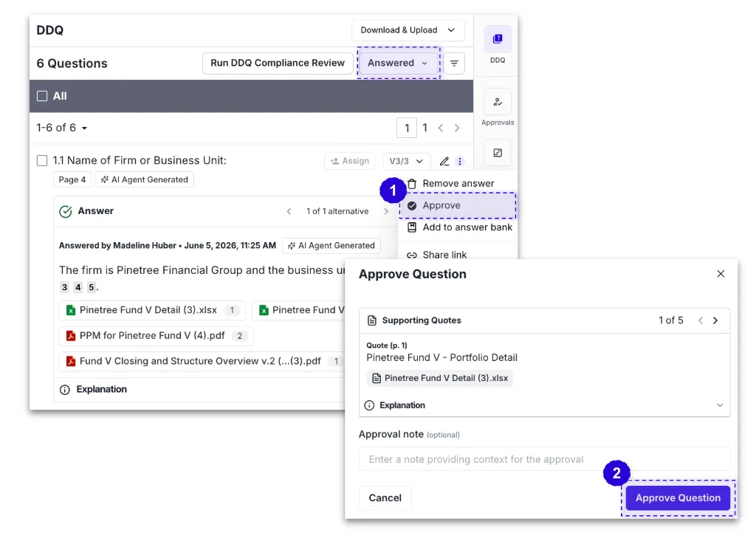This screenshot has height=533, width=756.
Task: Open the V3/3 version dropdown
Action: tap(407, 161)
